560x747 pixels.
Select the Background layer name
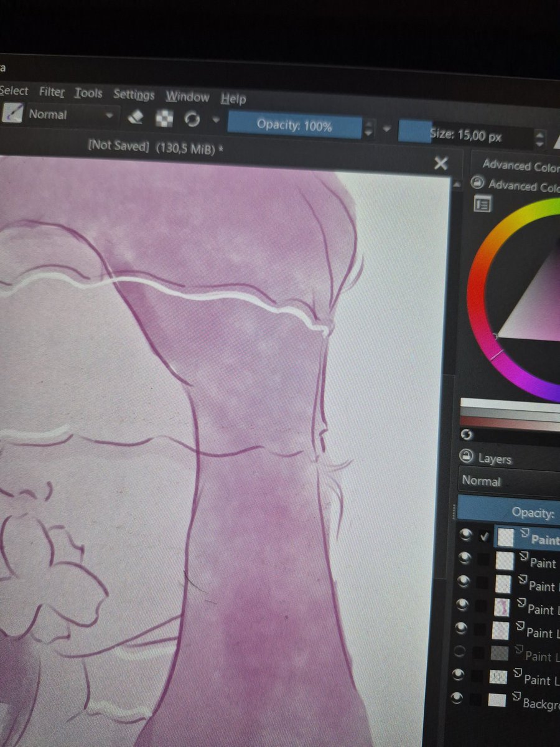541,704
